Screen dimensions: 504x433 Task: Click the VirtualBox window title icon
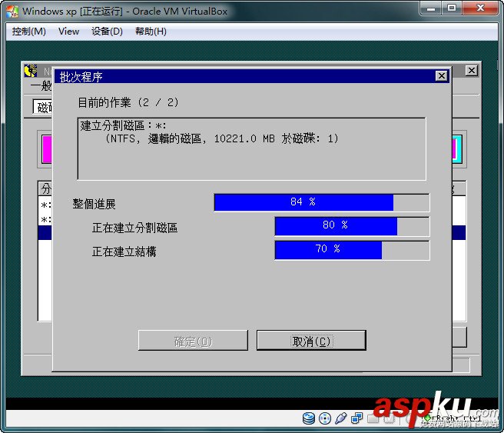pyautogui.click(x=12, y=12)
